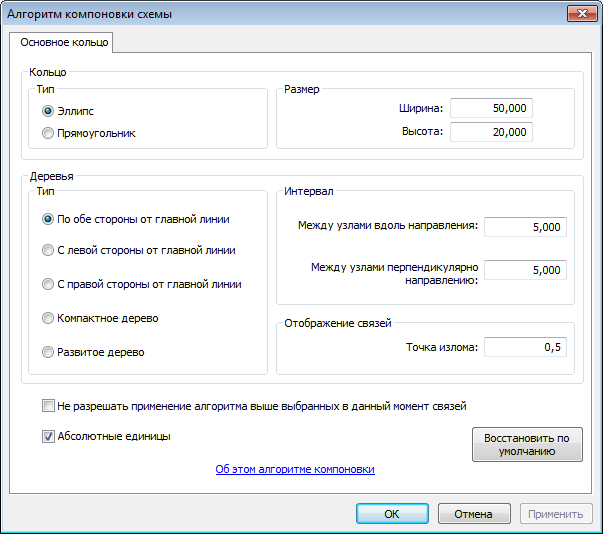Focus Между узлами вдоль направления field
Viewport: 603px width, 534px height.
click(526, 226)
